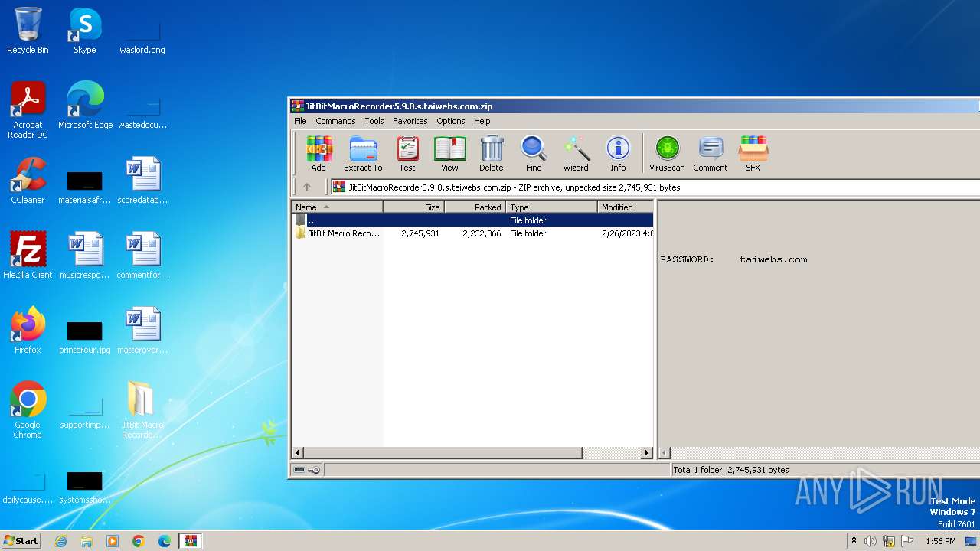Open the Wizard toolbar icon
The image size is (980, 551).
pos(576,153)
